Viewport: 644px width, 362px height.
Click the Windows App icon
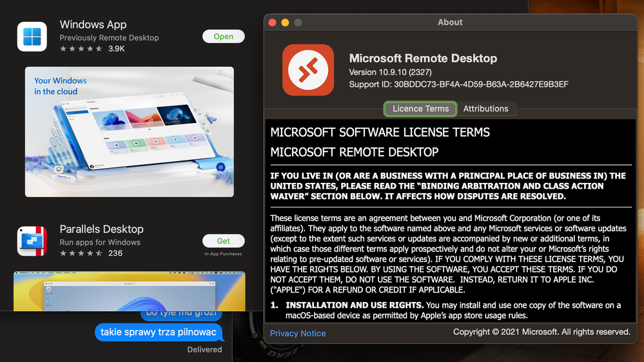click(32, 37)
